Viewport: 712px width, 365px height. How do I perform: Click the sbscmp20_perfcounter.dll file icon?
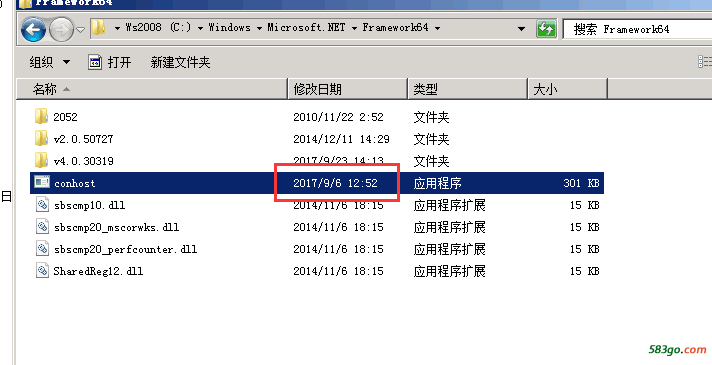[x=42, y=248]
